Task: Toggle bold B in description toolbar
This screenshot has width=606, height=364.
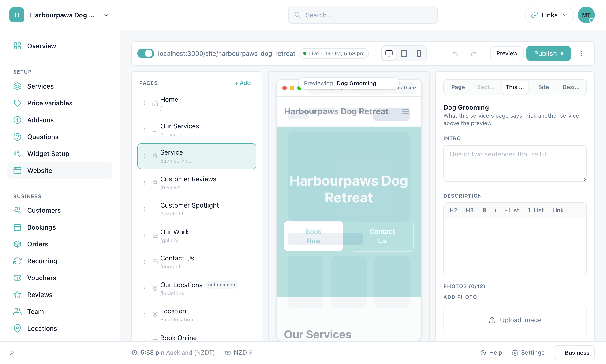Action: pyautogui.click(x=484, y=210)
